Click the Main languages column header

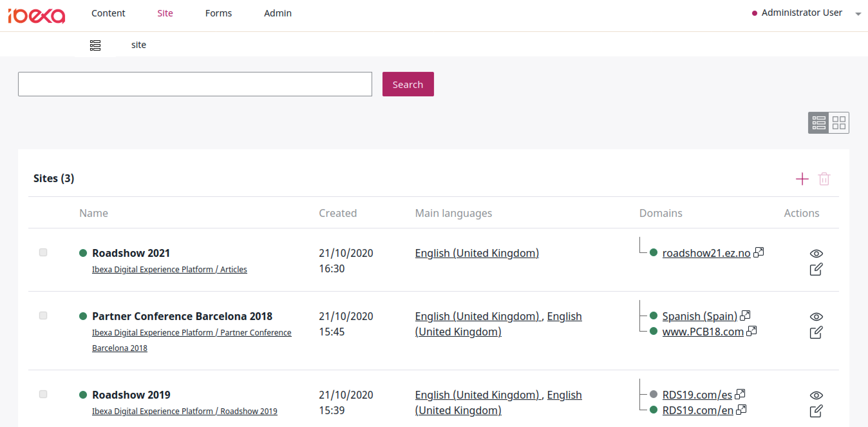[x=454, y=213]
